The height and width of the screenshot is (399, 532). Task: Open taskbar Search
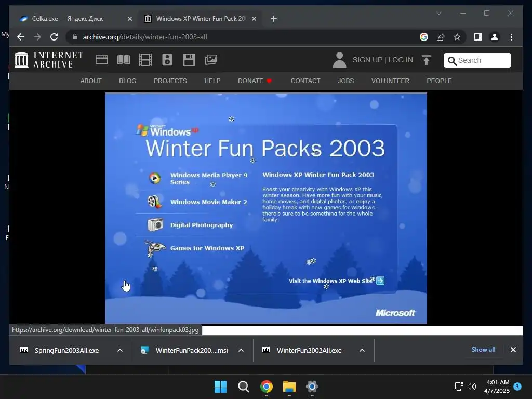tap(243, 387)
